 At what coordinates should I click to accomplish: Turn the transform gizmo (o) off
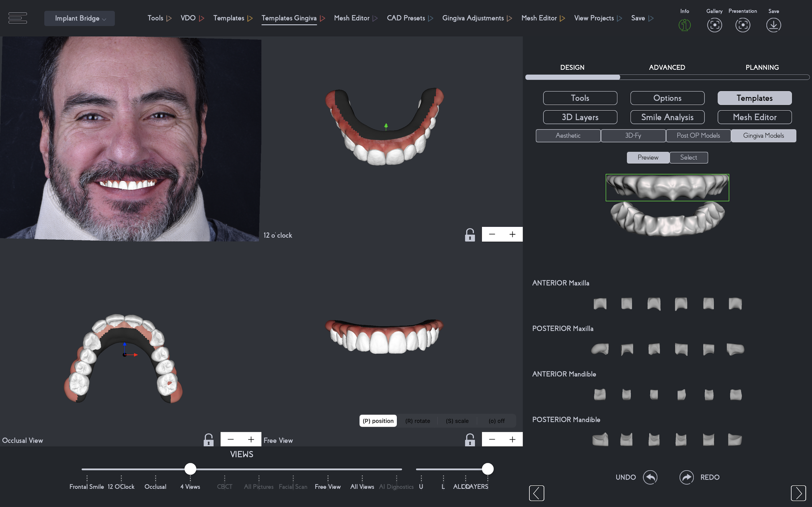point(496,421)
